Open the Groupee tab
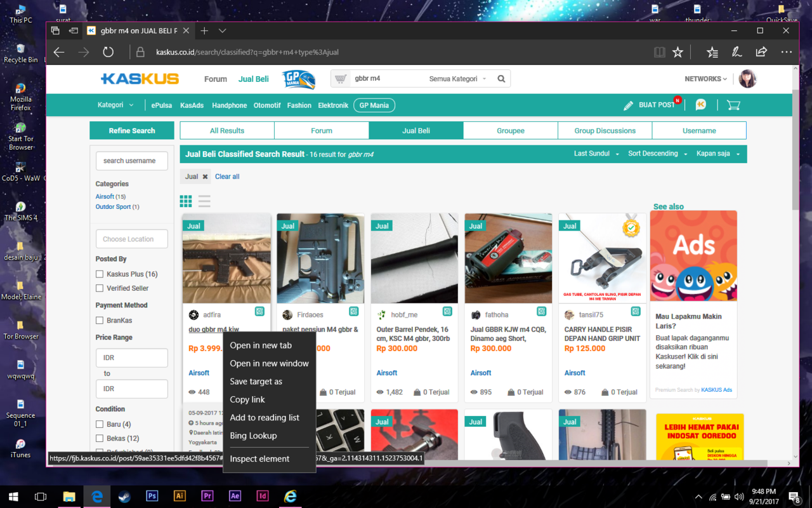The width and height of the screenshot is (812, 508). [x=511, y=131]
